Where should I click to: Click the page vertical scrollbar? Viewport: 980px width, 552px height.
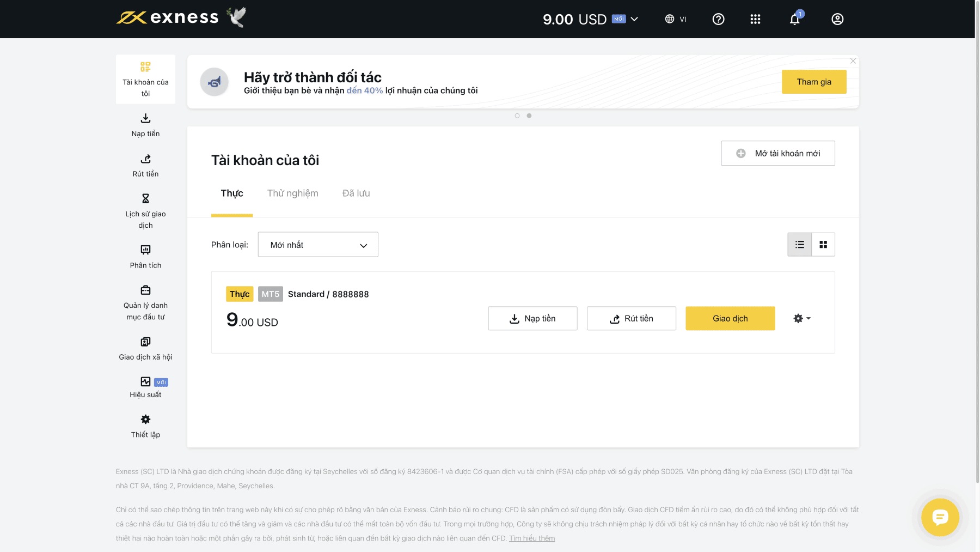(x=977, y=242)
